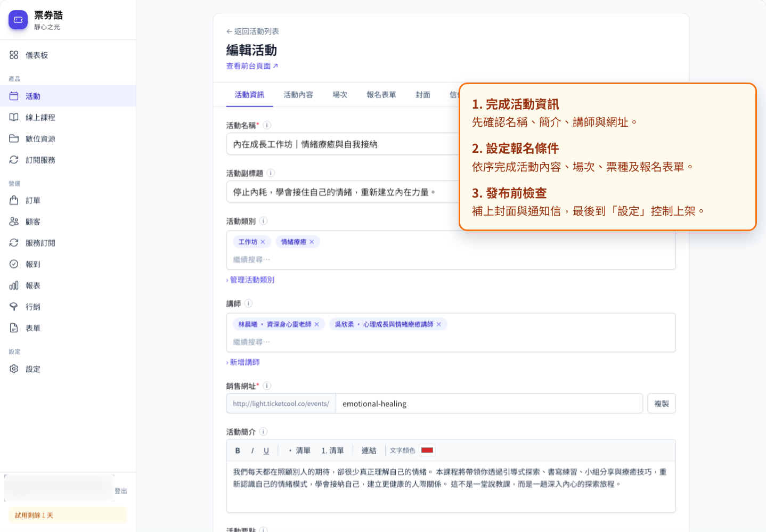The image size is (766, 532).
Task: Click the emotional-healing URL slug field
Action: click(489, 404)
